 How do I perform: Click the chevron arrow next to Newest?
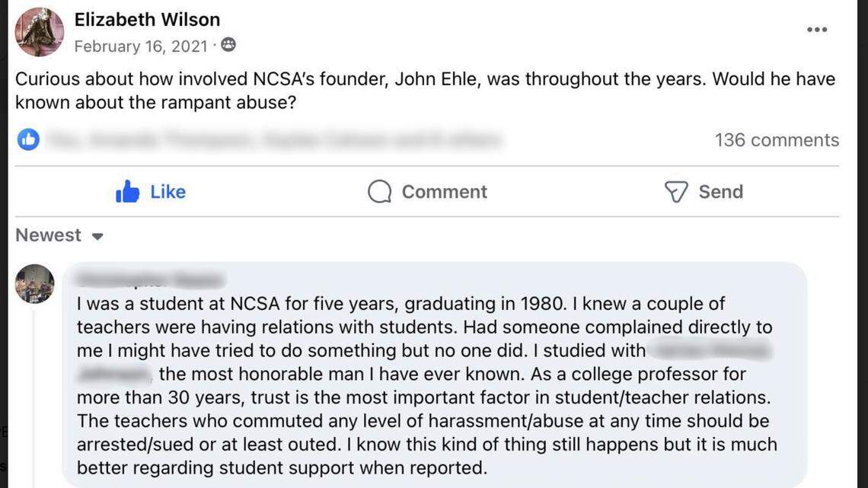tap(97, 236)
